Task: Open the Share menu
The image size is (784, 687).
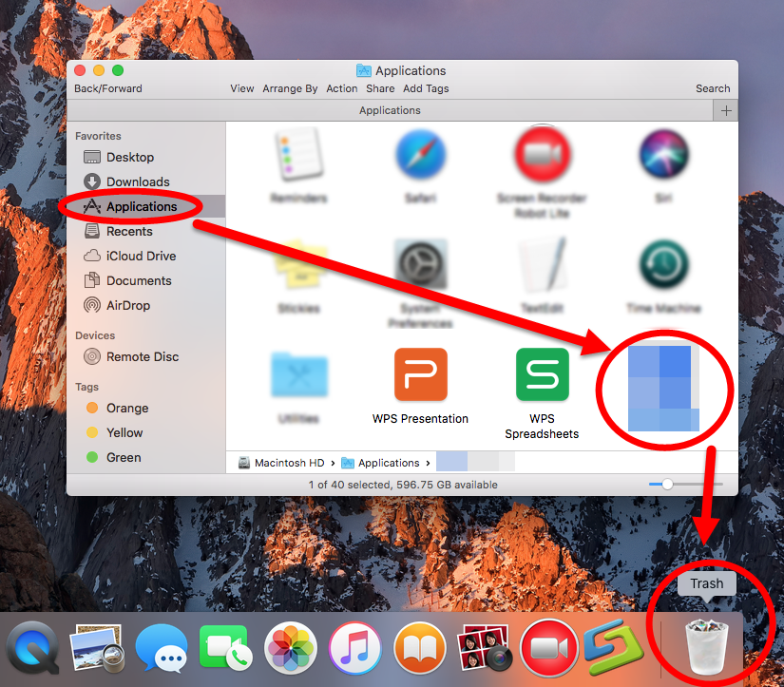Action: [x=380, y=88]
